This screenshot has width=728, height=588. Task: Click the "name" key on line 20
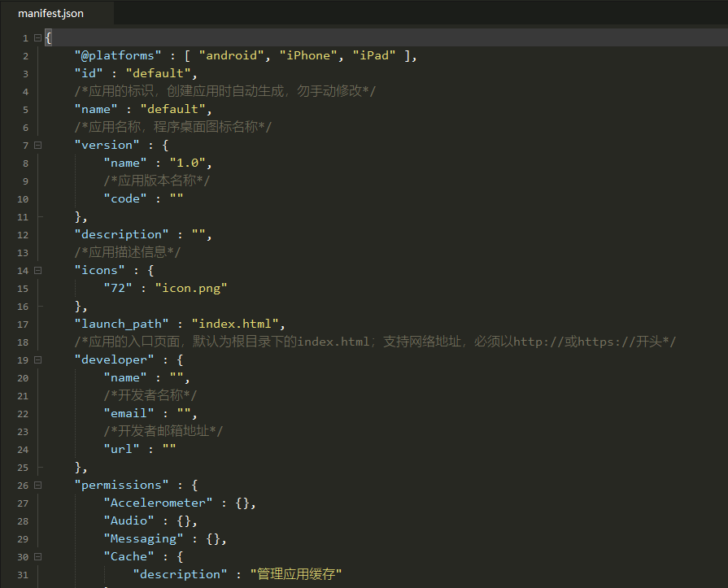[125, 378]
